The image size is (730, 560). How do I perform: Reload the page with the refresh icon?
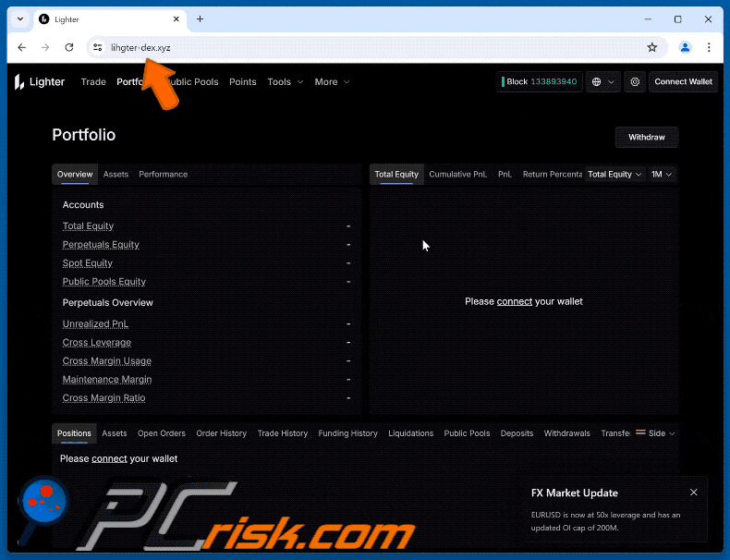click(69, 47)
